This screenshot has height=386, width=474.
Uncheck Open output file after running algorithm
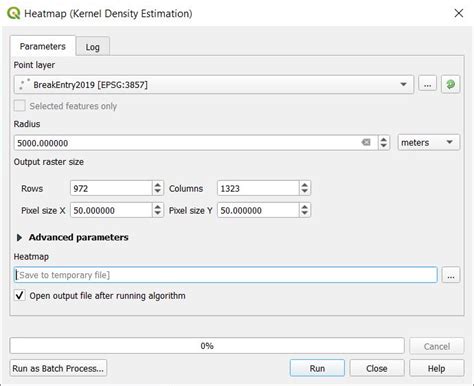pyautogui.click(x=19, y=295)
